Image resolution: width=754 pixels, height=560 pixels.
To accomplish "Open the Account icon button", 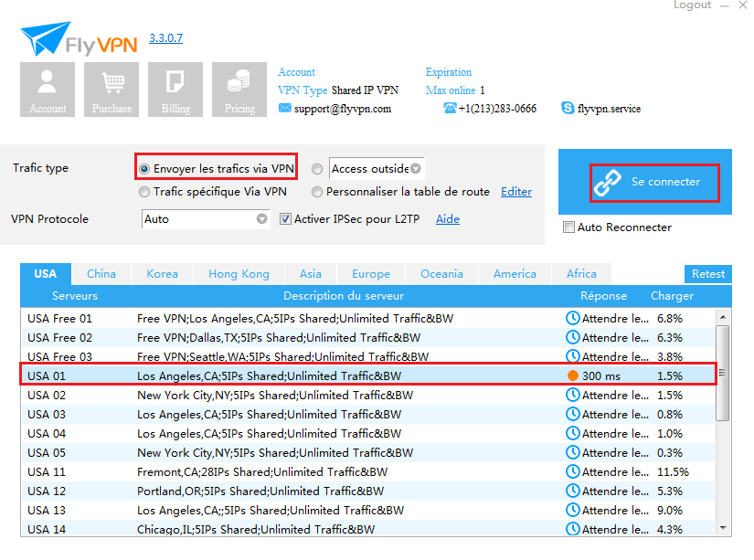I will point(48,90).
